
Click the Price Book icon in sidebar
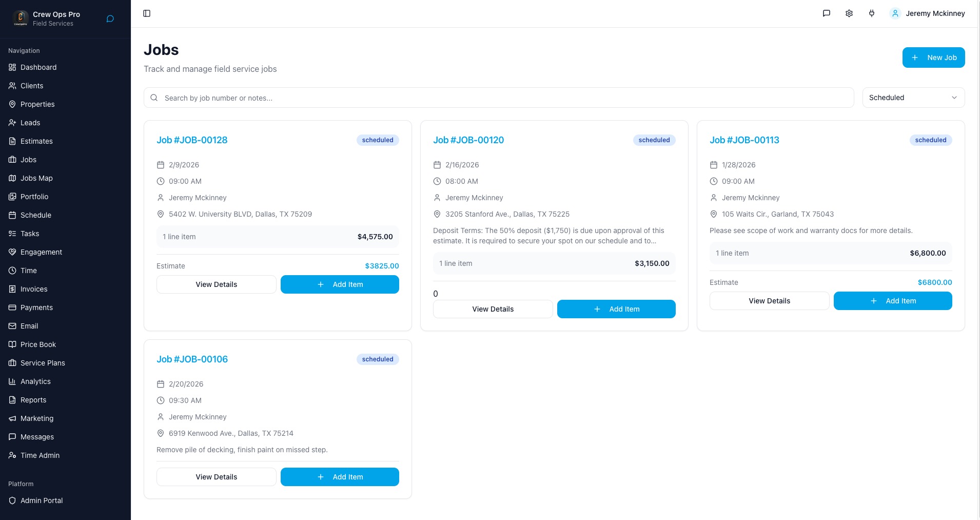click(12, 344)
